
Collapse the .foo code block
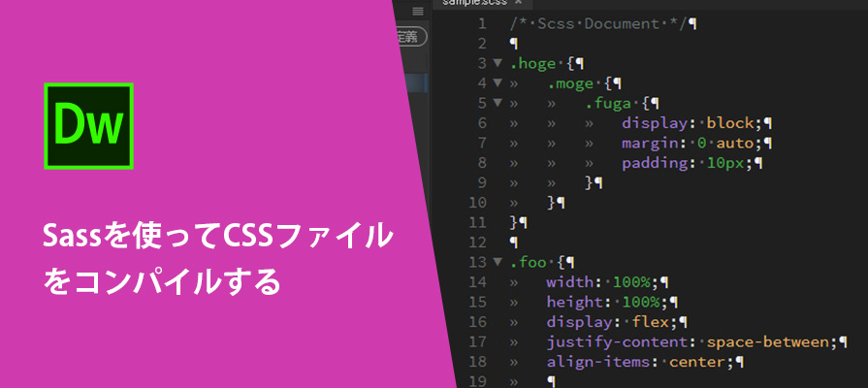(498, 262)
